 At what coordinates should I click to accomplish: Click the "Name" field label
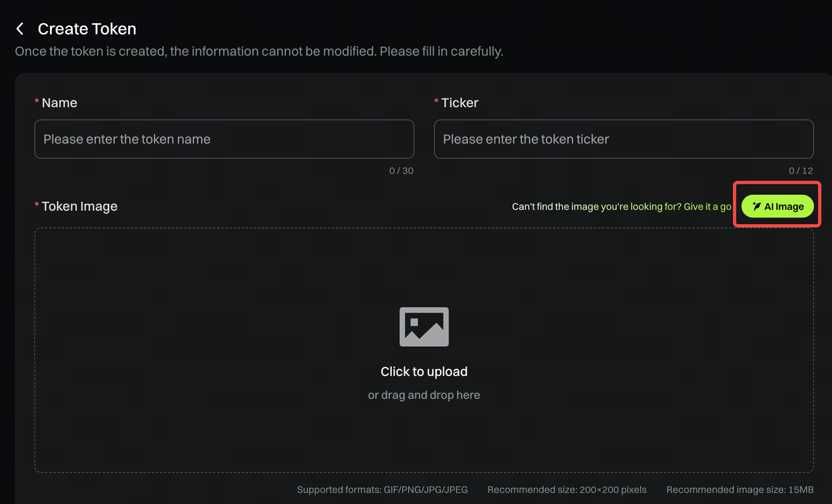pos(59,103)
